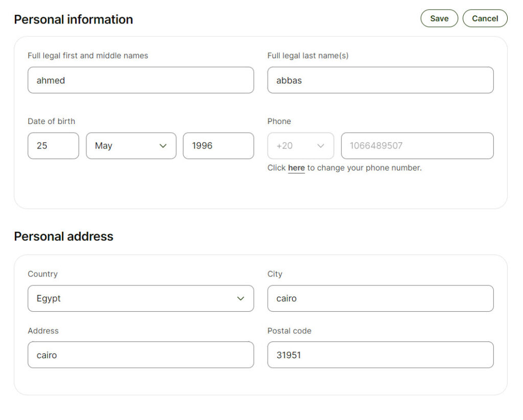Edit the birth year field showing 1996
The height and width of the screenshot is (420, 523).
point(219,145)
